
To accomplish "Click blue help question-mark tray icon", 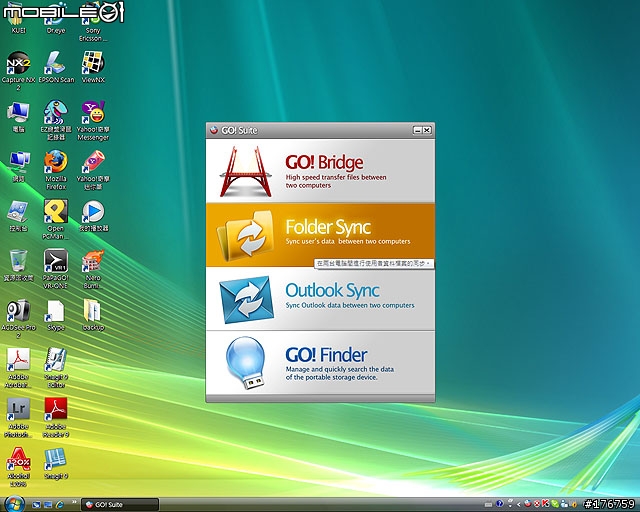I will click(500, 504).
